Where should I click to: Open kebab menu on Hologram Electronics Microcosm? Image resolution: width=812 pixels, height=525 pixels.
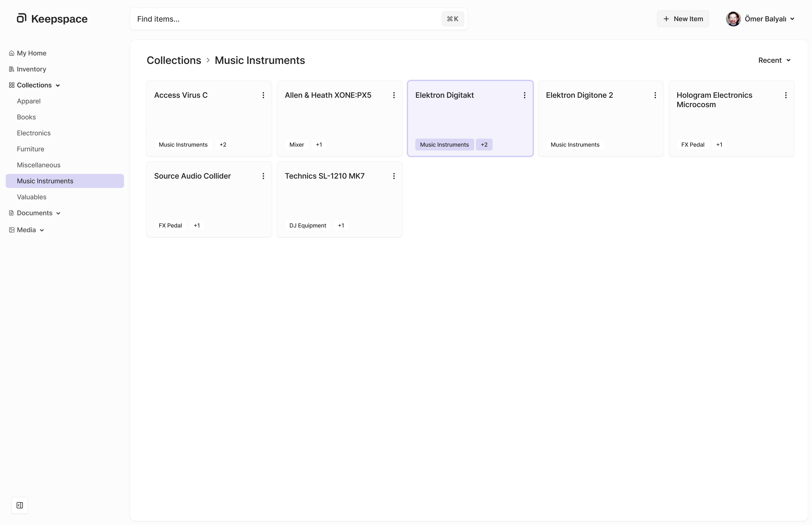click(x=786, y=95)
